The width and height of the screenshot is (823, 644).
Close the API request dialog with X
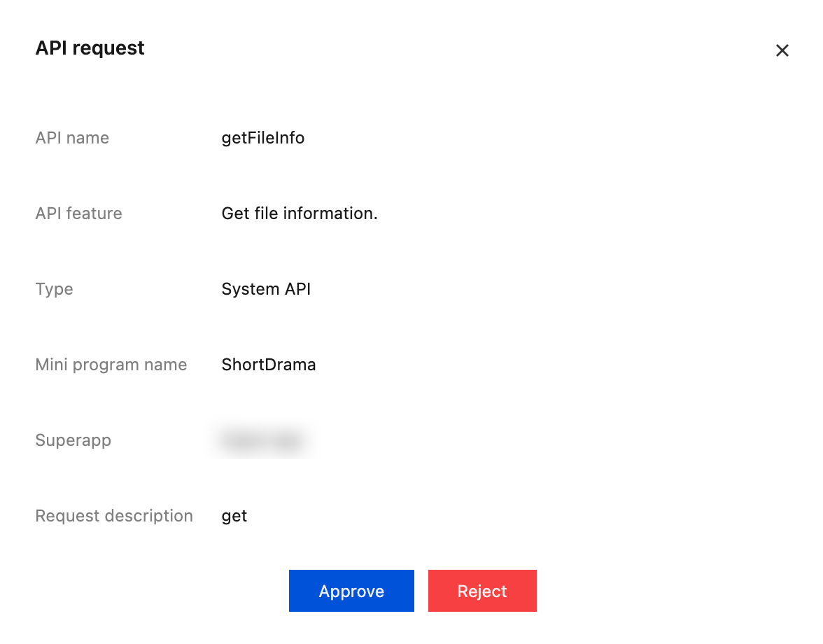coord(782,50)
